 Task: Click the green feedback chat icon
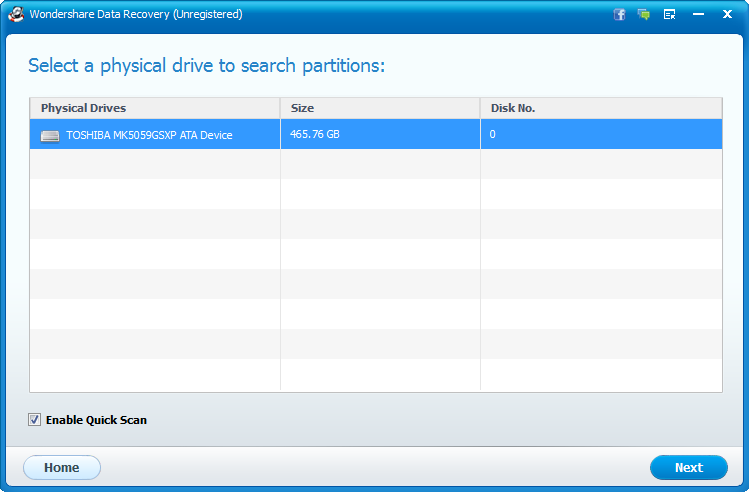point(644,15)
